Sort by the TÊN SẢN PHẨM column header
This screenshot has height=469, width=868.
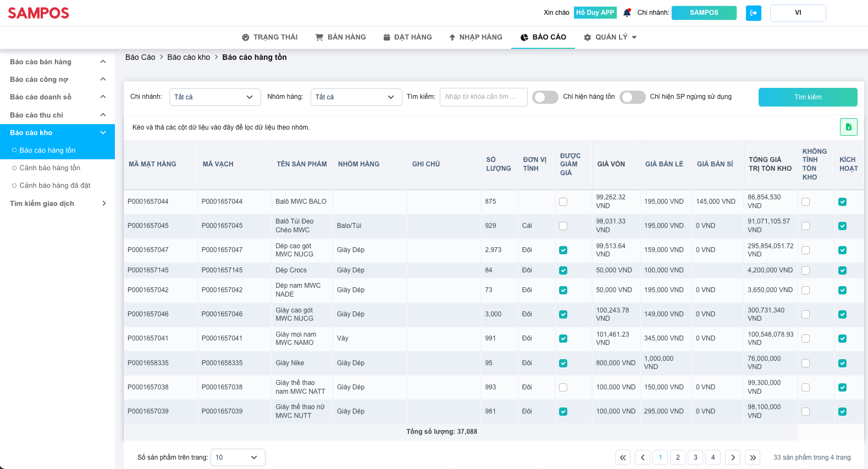(x=302, y=164)
